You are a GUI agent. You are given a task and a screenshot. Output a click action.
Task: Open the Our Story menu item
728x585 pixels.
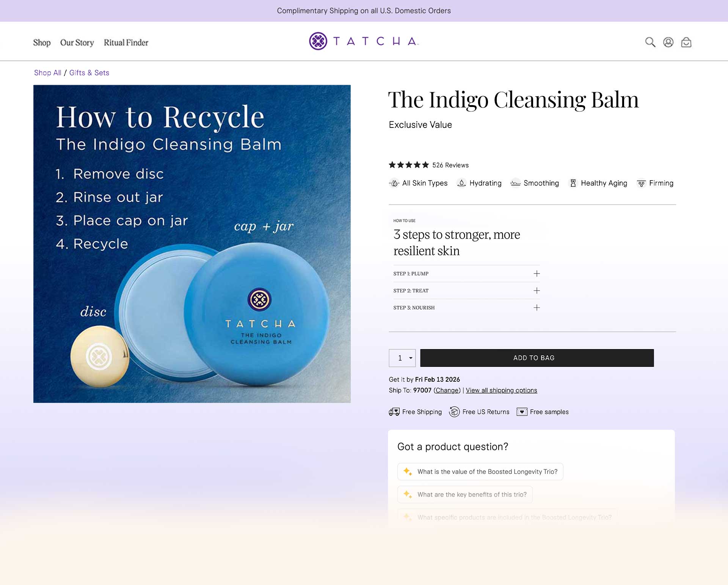[77, 42]
